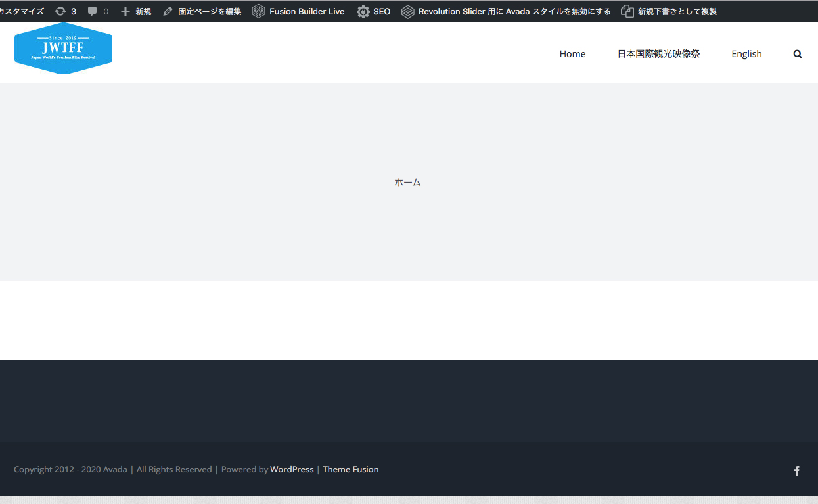Switch the site language to English
The image size is (818, 504).
pyautogui.click(x=746, y=54)
